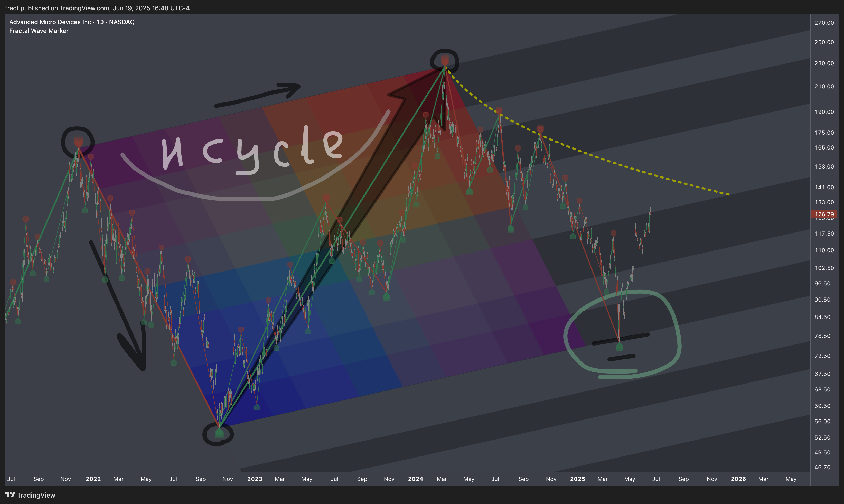Click the red pivot marker at the November 2021 high

pyautogui.click(x=78, y=142)
